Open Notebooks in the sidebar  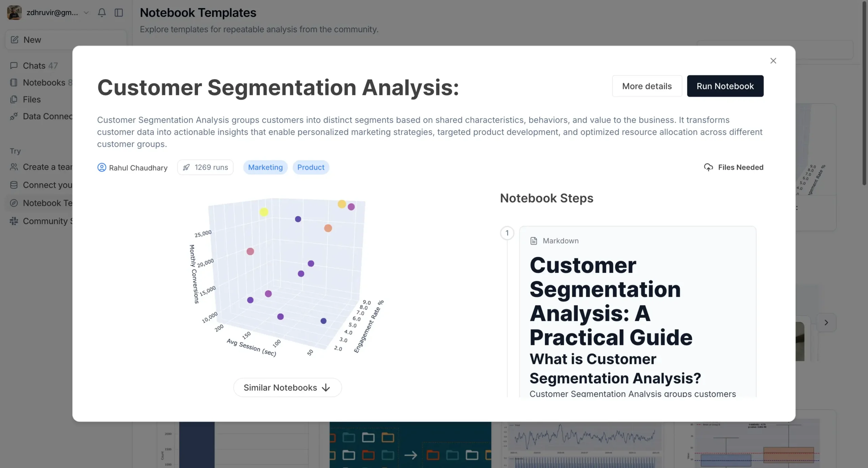pos(44,82)
